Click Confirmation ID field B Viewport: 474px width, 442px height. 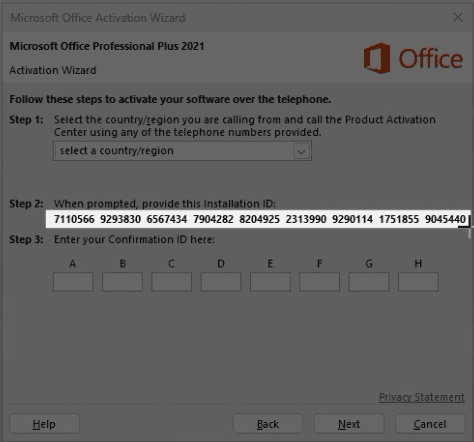coord(122,282)
